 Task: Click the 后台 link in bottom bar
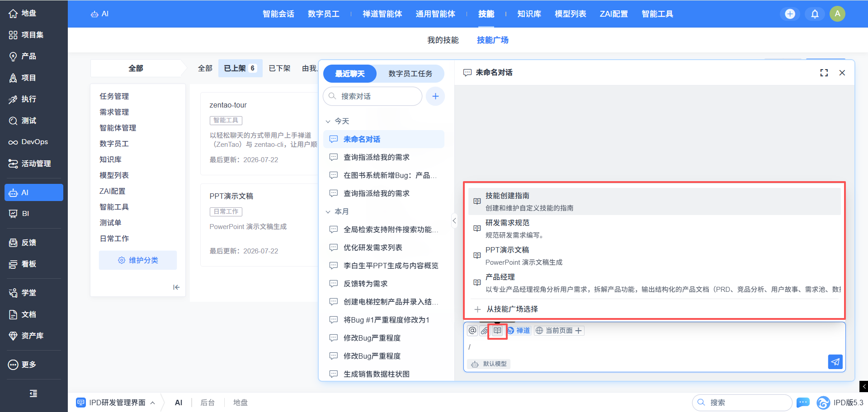(x=208, y=403)
